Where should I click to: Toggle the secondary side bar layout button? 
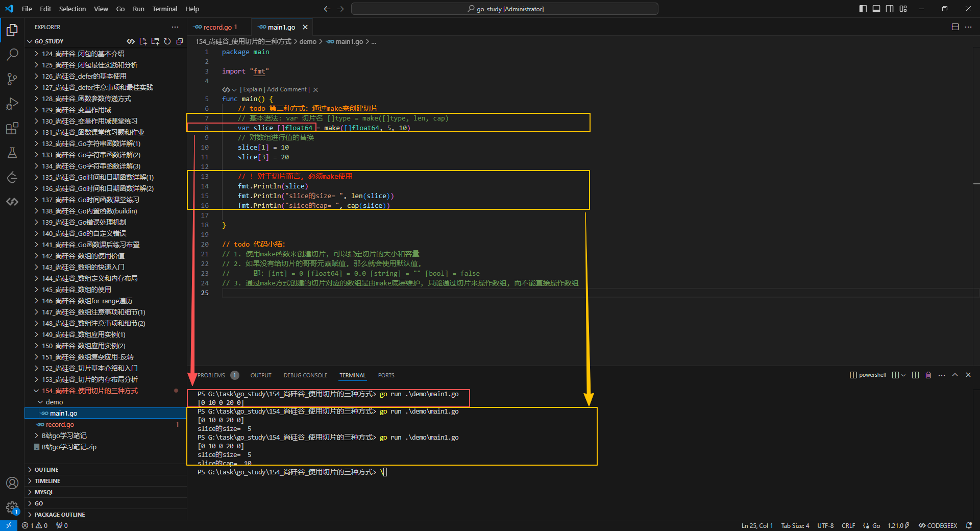point(890,9)
